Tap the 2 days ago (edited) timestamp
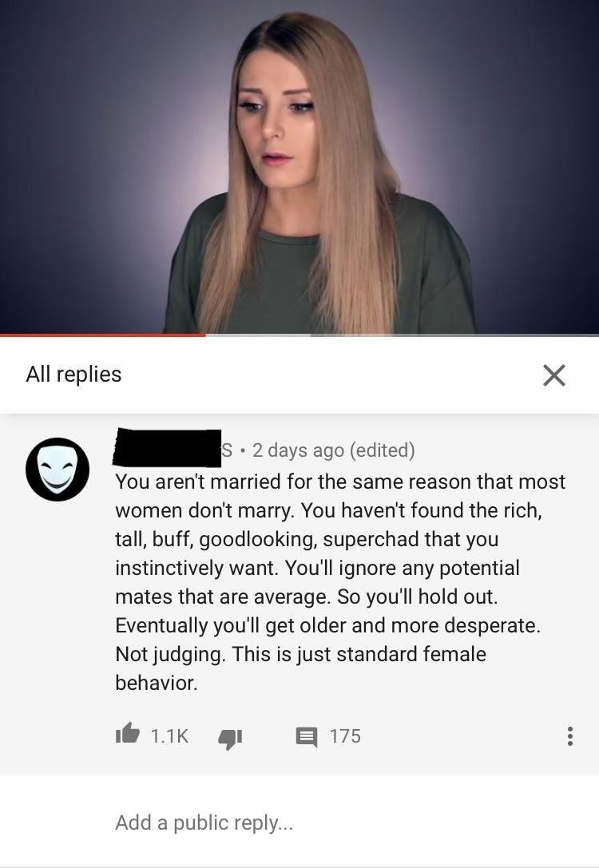599x868 pixels. click(x=333, y=450)
